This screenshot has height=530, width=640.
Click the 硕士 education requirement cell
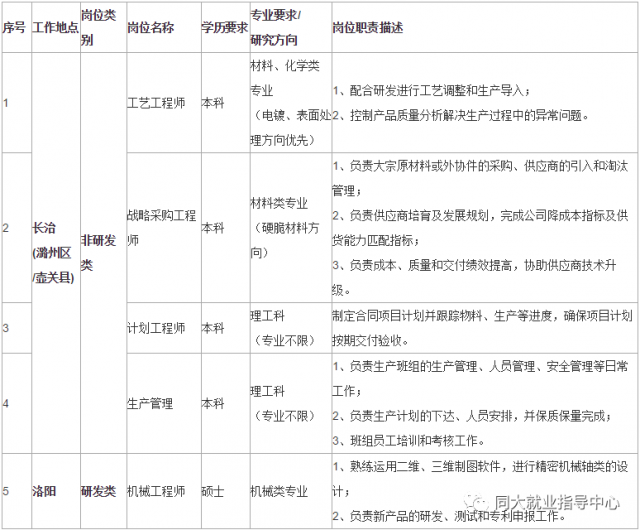(212, 491)
